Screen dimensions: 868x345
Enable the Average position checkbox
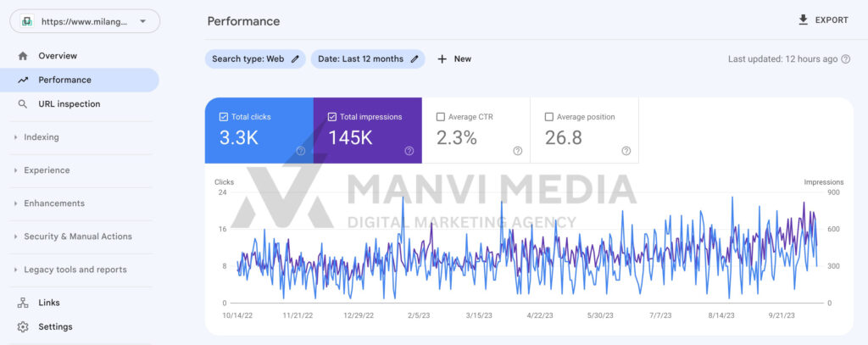[549, 117]
